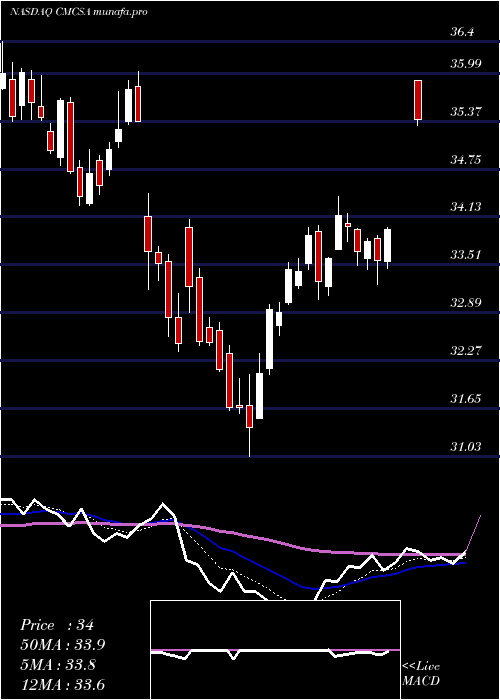Click the 35.37 price axis label
The height and width of the screenshot is (700, 500).
point(466,112)
